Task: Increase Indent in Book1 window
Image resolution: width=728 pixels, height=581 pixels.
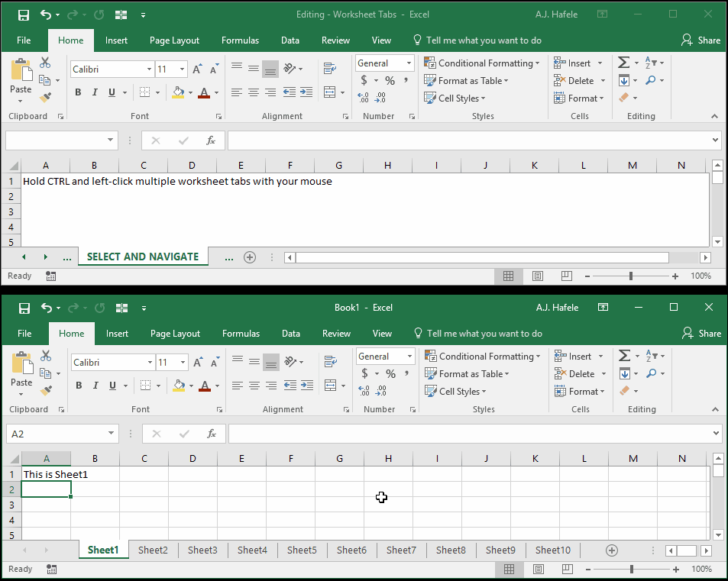Action: click(x=307, y=385)
